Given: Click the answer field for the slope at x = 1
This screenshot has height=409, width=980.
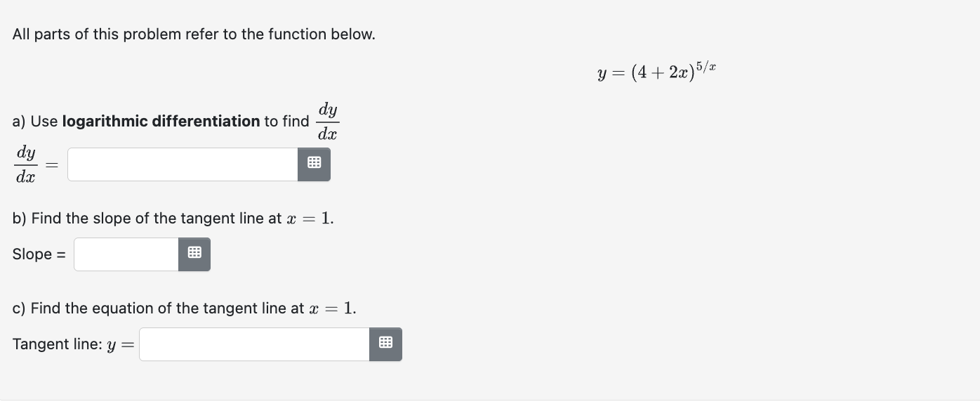Looking at the screenshot, I should click(x=125, y=254).
